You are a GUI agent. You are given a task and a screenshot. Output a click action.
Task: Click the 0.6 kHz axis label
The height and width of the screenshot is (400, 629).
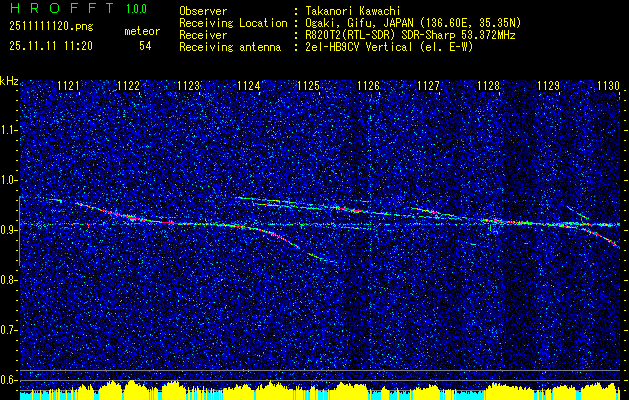(8, 380)
